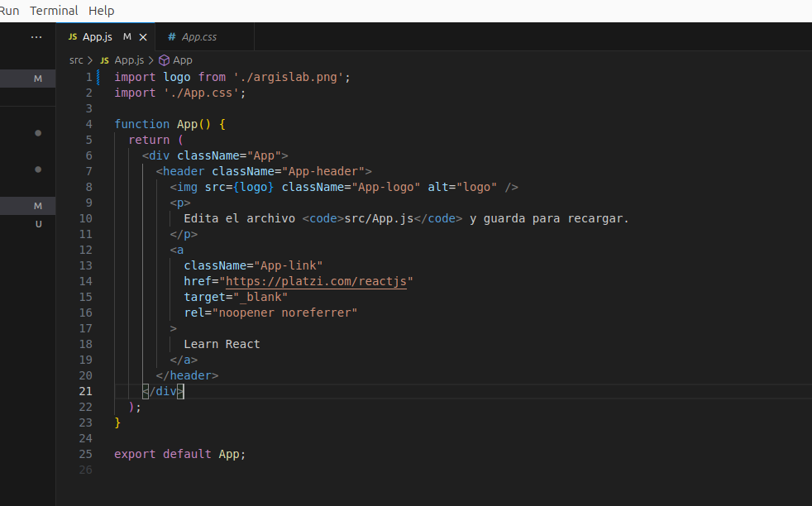This screenshot has height=506, width=812.
Task: Close the App.js tab
Action: (x=143, y=37)
